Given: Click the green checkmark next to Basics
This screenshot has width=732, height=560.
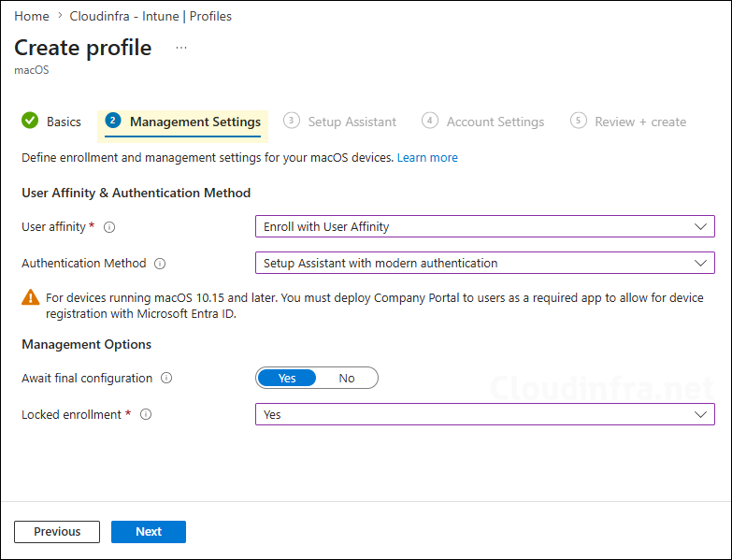Looking at the screenshot, I should [30, 121].
